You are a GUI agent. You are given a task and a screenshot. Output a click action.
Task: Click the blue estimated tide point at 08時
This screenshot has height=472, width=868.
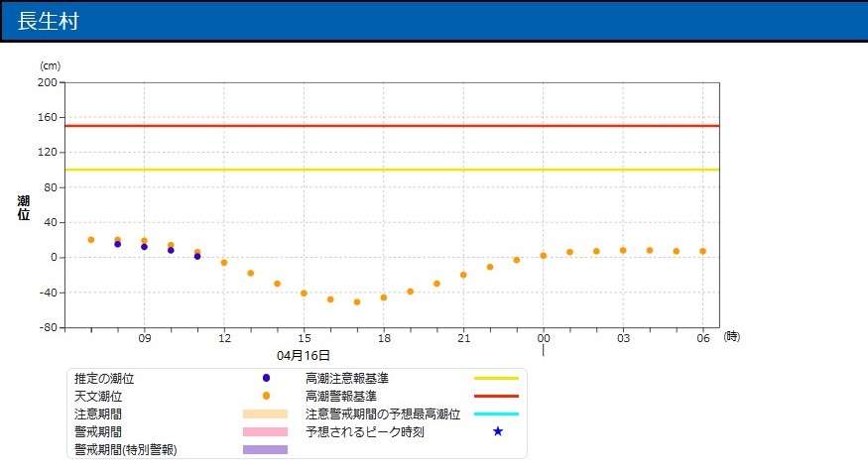coord(118,244)
